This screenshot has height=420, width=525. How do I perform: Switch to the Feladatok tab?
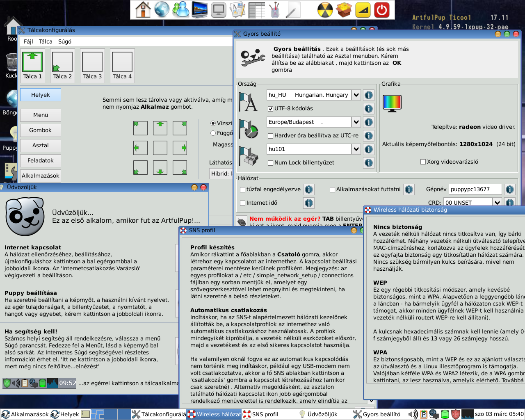pos(41,161)
